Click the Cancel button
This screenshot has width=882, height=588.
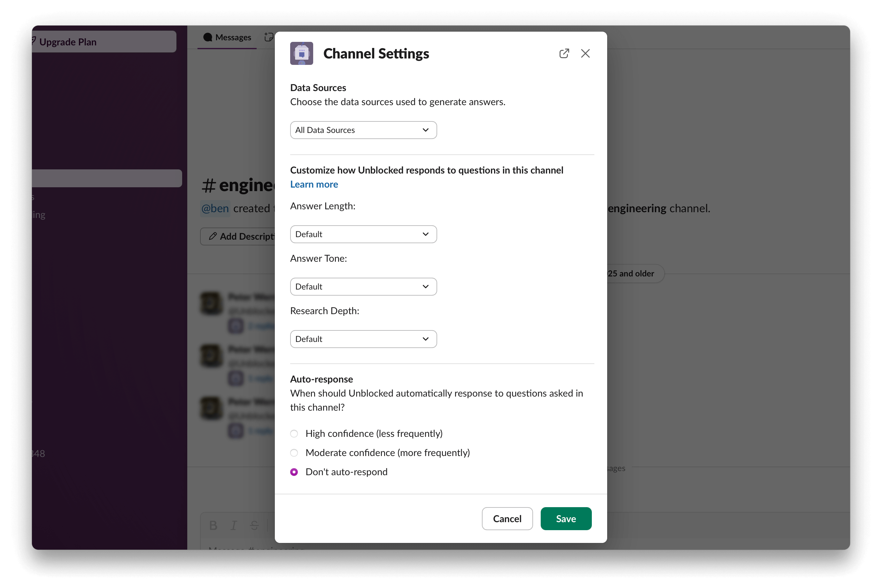(507, 519)
